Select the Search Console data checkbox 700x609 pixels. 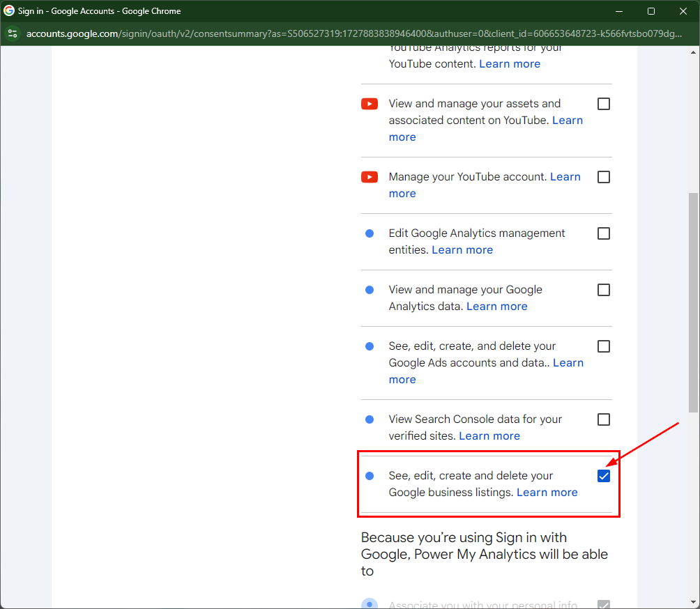tap(604, 419)
